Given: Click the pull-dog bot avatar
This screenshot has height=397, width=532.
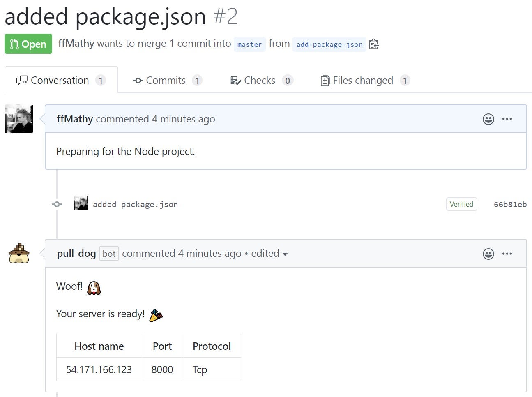Looking at the screenshot, I should click(19, 253).
